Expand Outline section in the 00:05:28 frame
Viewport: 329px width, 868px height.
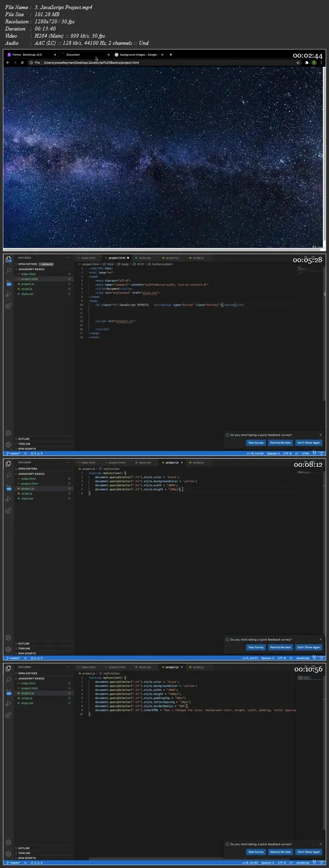[44, 439]
